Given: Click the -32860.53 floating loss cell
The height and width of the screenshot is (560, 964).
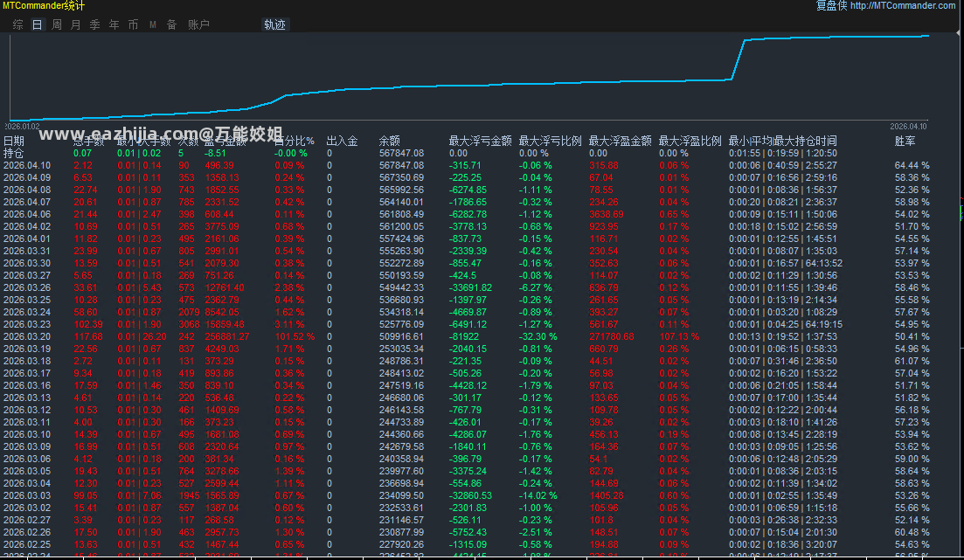Looking at the screenshot, I should pyautogui.click(x=470, y=495).
